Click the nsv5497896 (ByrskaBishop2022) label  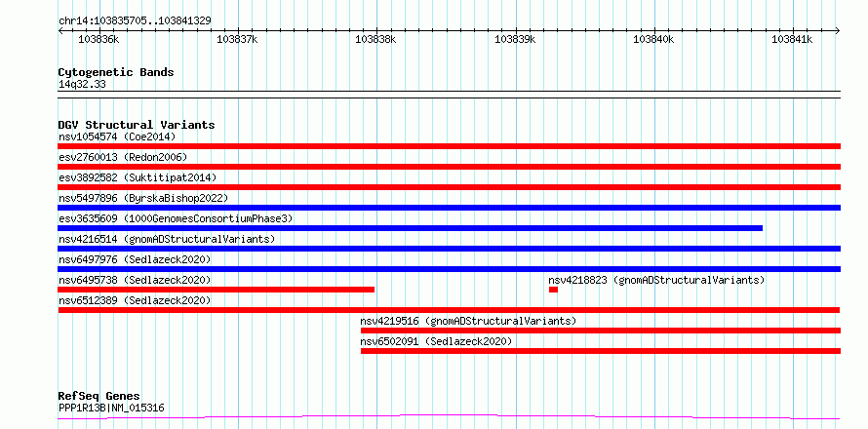[143, 198]
